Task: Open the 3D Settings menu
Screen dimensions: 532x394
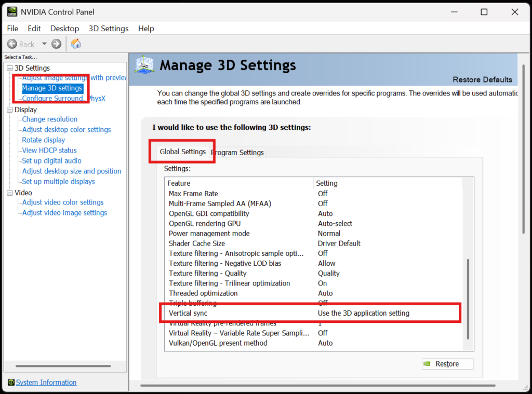Action: click(x=109, y=29)
